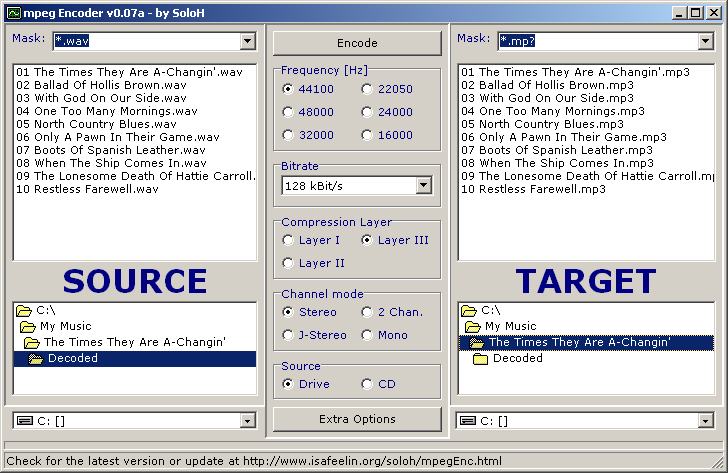Select 04 One Too Many Mornings.wav

(x=107, y=111)
